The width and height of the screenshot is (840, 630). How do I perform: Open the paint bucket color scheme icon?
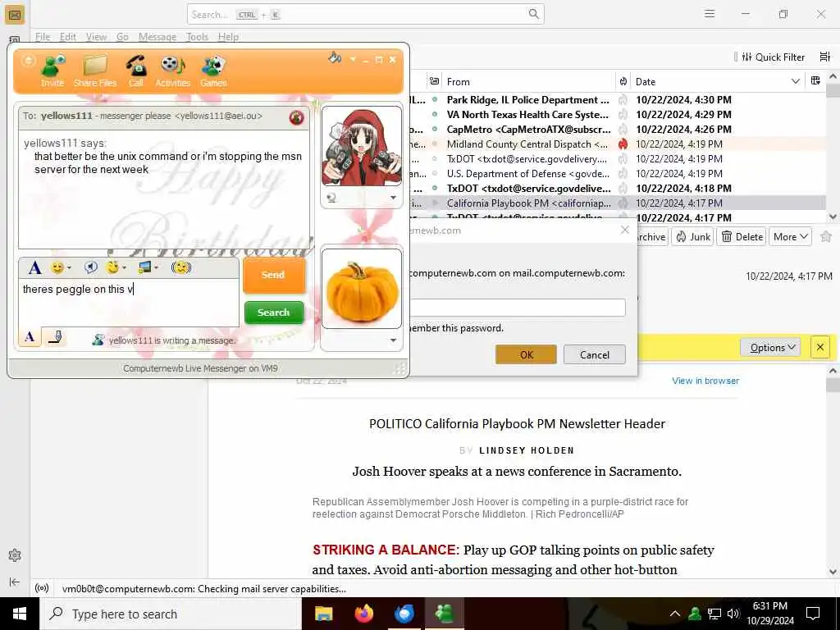point(335,58)
